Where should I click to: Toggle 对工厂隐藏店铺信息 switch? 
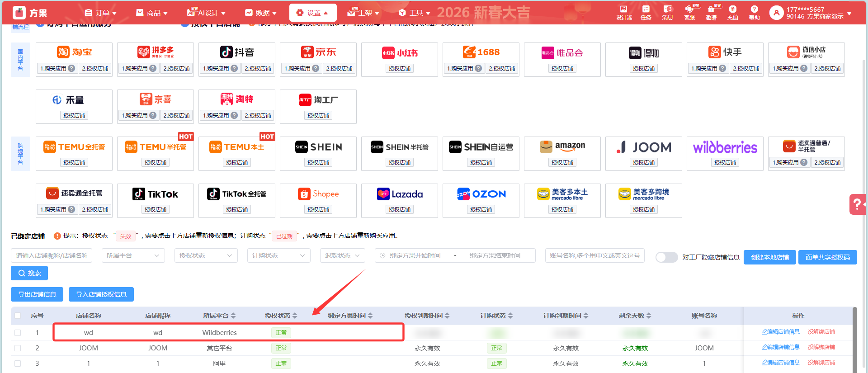pos(666,257)
